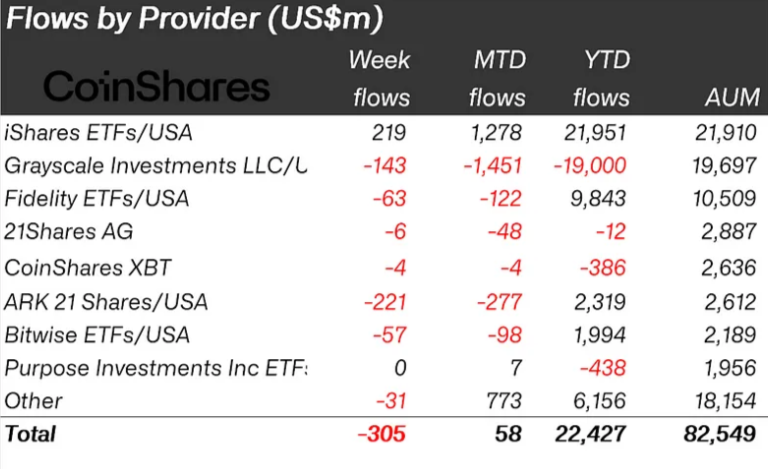Click the Flows by Provider title
This screenshot has height=469, width=768.
(x=195, y=19)
